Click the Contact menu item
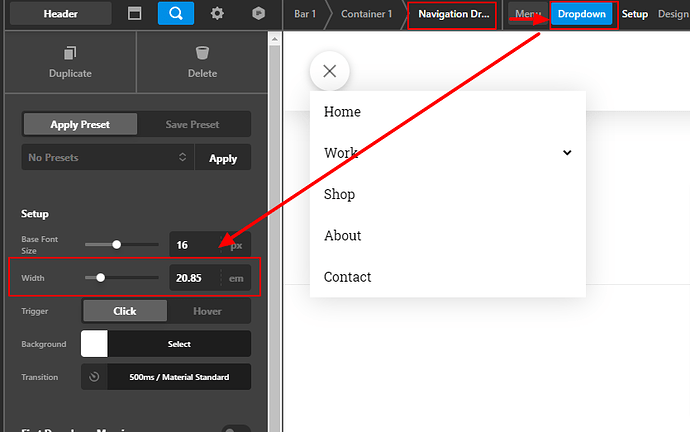The height and width of the screenshot is (432, 690). 348,277
